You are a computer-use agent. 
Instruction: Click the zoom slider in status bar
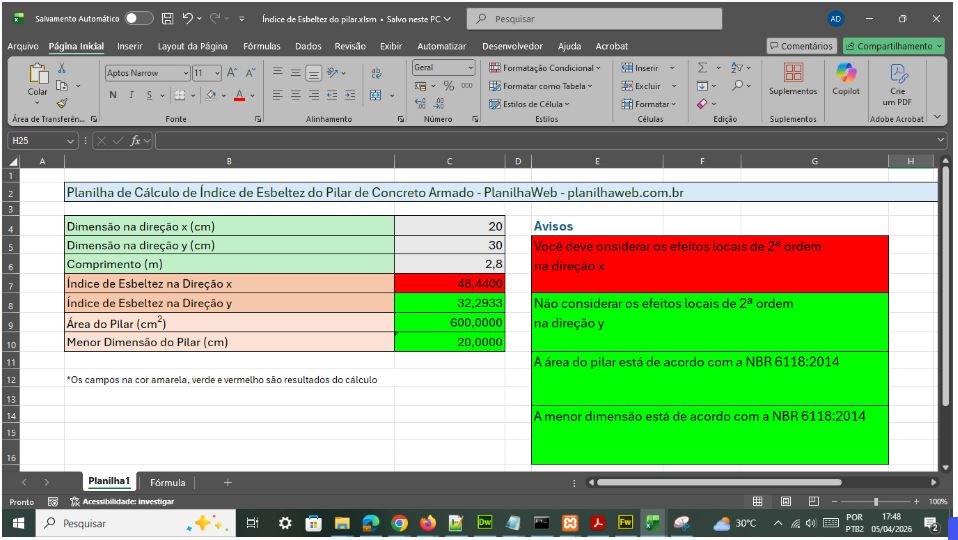(x=876, y=501)
